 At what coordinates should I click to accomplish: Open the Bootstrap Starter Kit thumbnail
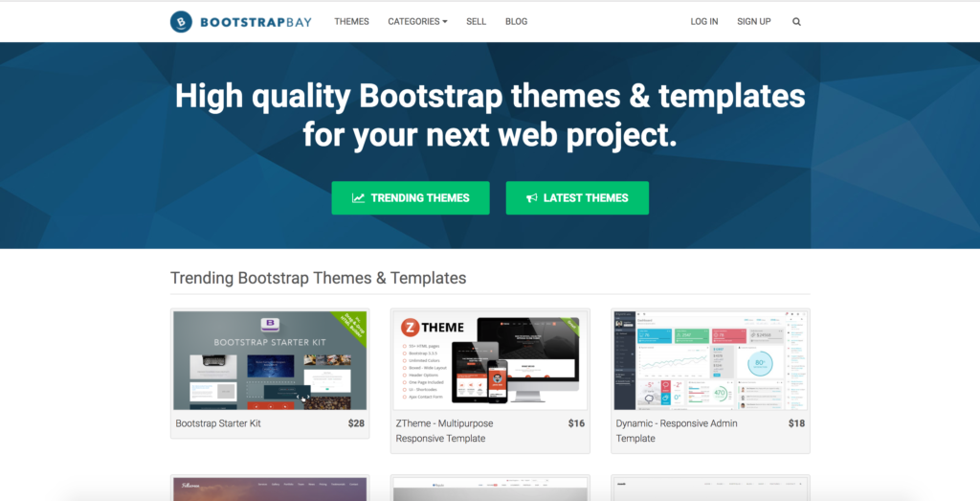tap(270, 360)
